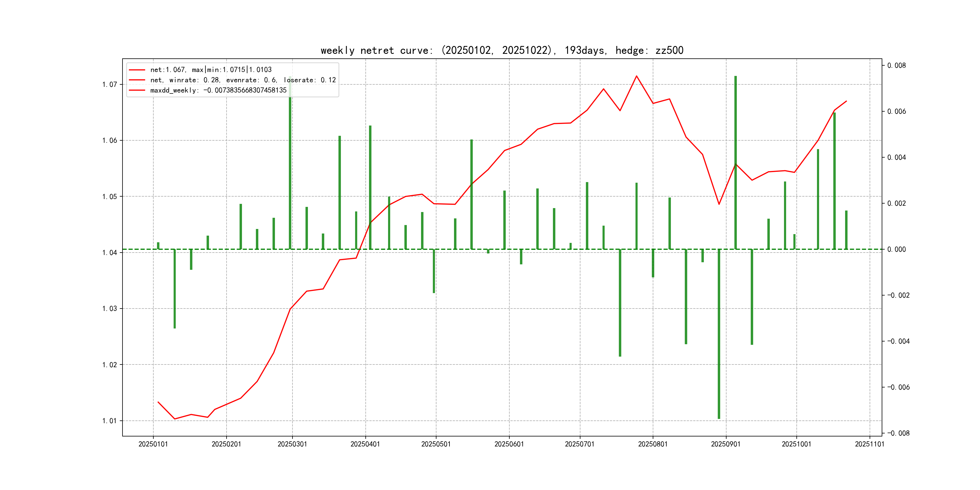980x490 pixels.
Task: Select legend entry showing winrate 0.28
Action: (x=243, y=80)
